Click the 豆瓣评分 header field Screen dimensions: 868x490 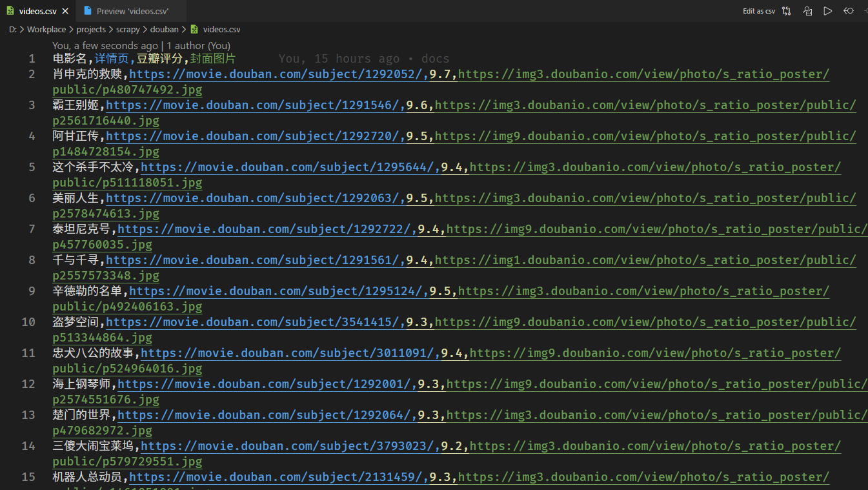pyautogui.click(x=159, y=59)
